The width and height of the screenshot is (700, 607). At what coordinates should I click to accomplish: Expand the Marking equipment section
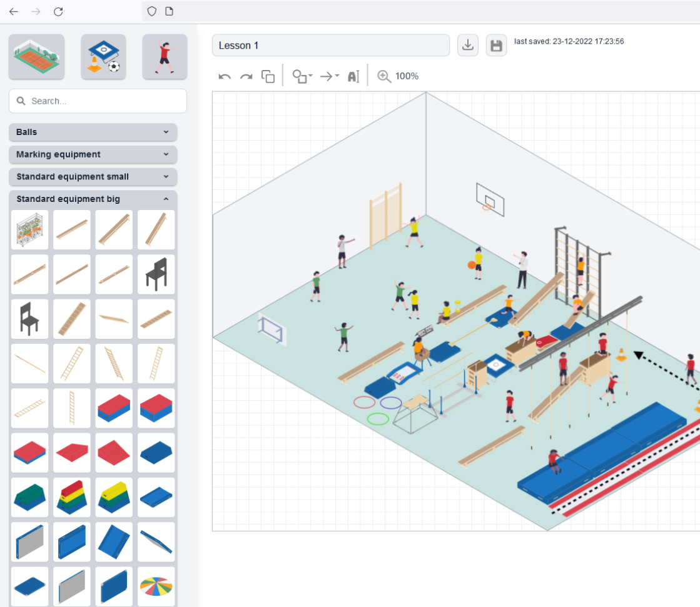(x=93, y=154)
